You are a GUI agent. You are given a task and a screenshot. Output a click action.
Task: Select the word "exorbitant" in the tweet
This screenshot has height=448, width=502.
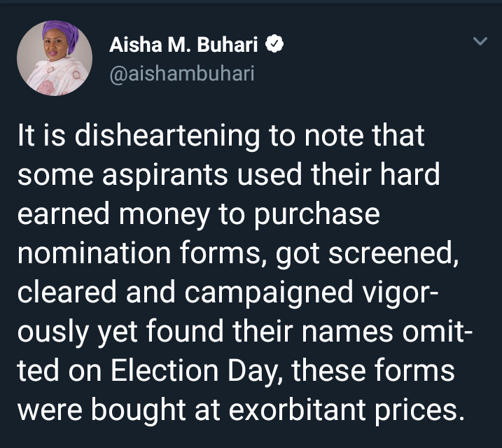tap(297, 409)
